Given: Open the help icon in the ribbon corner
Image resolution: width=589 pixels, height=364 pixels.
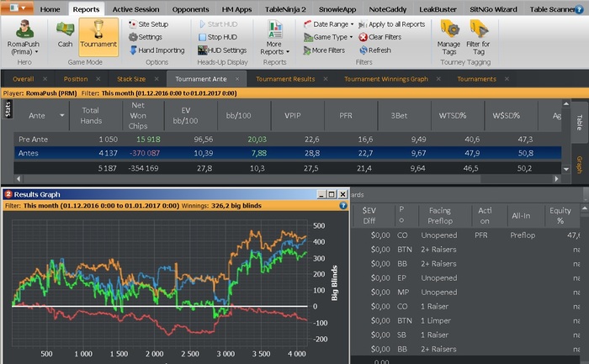Looking at the screenshot, I should click(x=579, y=10).
